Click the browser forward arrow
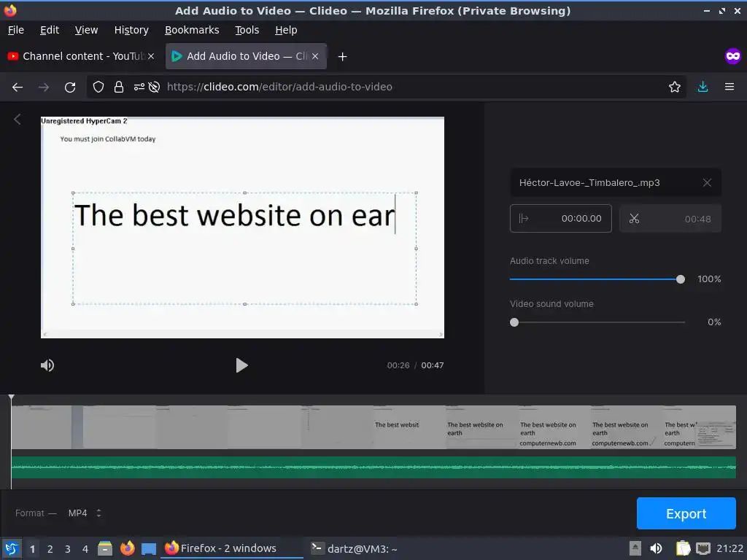This screenshot has width=747, height=560. click(44, 87)
